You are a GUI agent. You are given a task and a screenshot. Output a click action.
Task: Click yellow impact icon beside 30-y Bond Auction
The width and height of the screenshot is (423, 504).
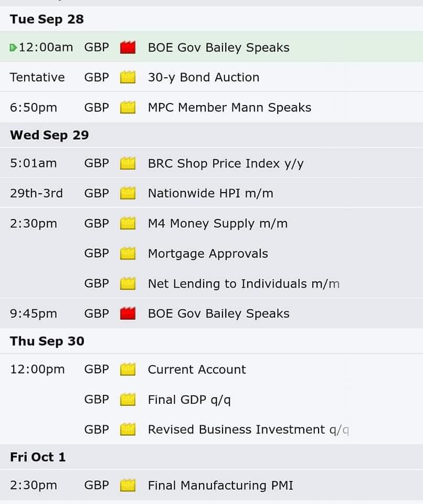pyautogui.click(x=128, y=77)
